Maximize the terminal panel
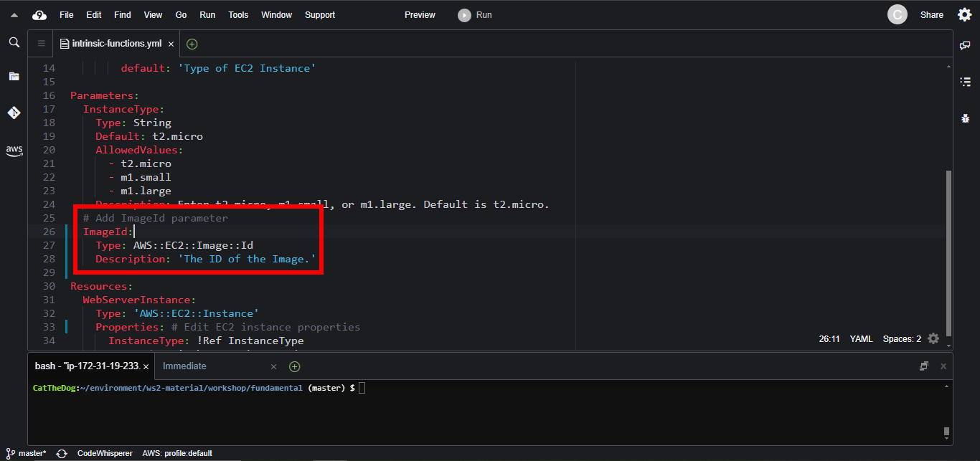Screen dimensions: 980x461 point(924,366)
